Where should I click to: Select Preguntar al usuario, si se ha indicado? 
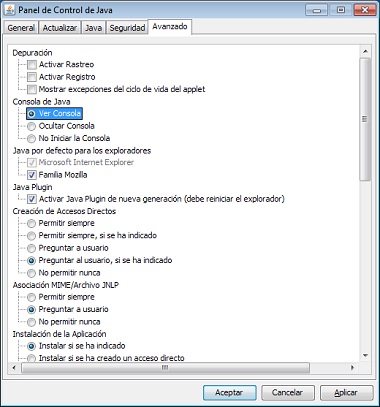point(31,260)
